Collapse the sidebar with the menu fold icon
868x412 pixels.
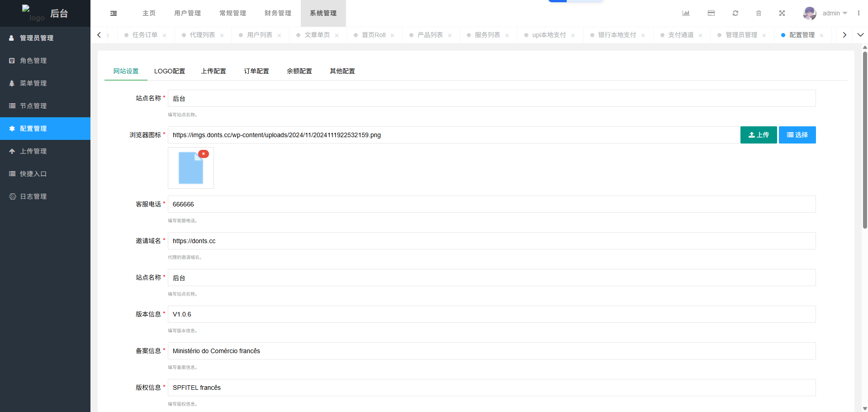pos(114,14)
